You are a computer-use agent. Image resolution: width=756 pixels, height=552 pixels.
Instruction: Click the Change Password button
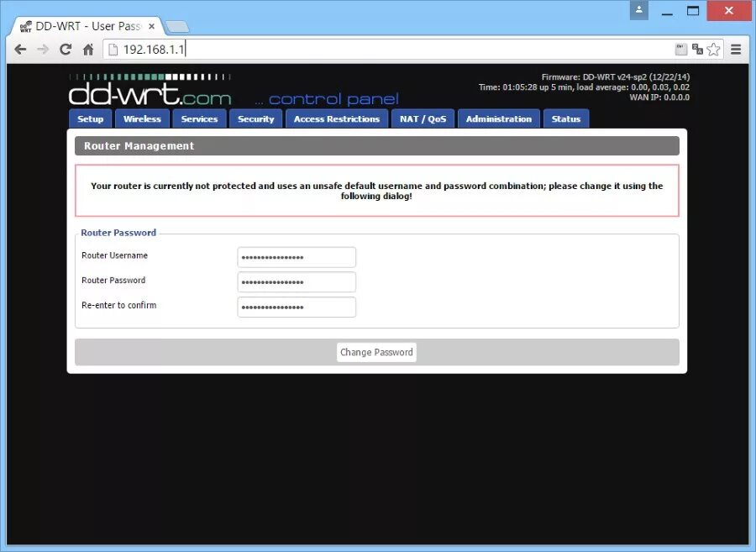[376, 352]
